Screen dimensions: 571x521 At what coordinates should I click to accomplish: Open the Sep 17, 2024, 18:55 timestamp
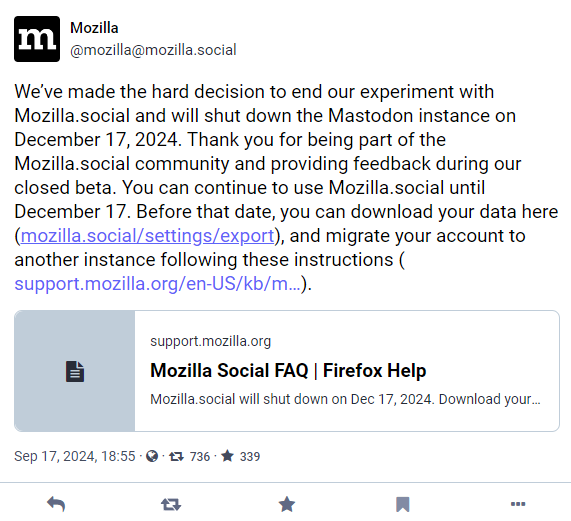tap(75, 457)
